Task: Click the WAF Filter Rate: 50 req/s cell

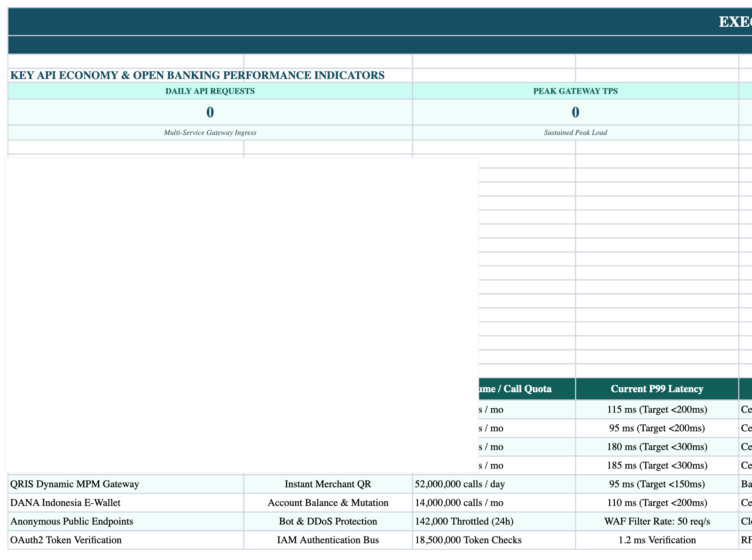Action: 657,521
